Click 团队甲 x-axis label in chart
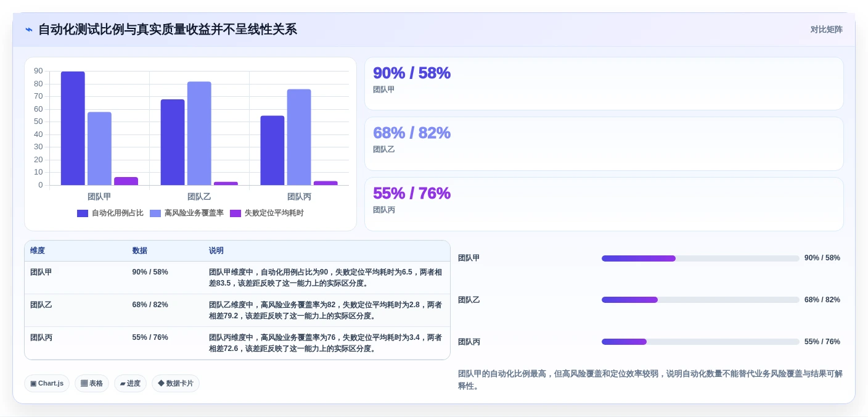 click(x=99, y=197)
